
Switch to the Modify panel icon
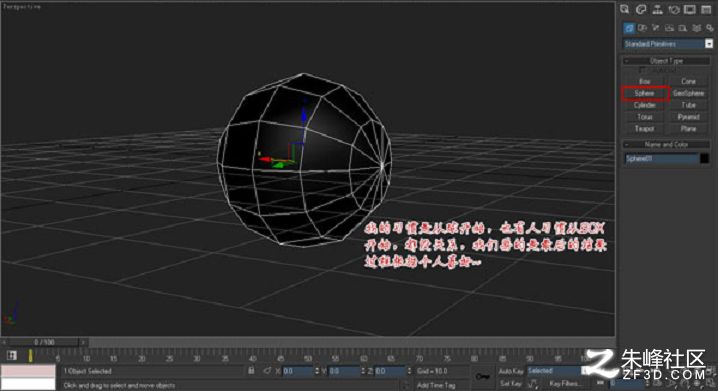point(641,10)
